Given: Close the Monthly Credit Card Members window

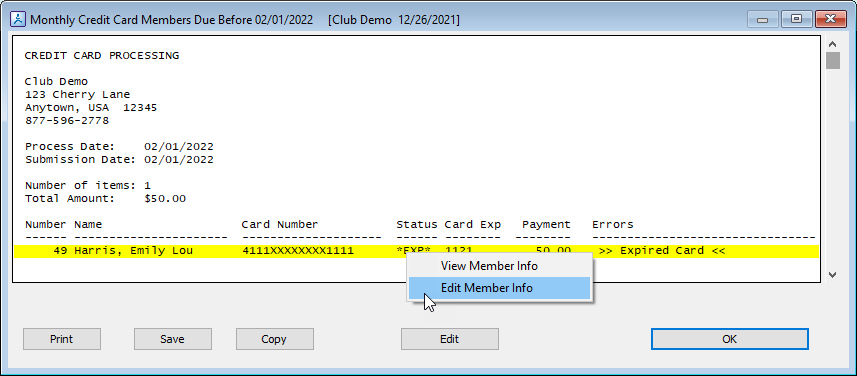Looking at the screenshot, I should 831,20.
